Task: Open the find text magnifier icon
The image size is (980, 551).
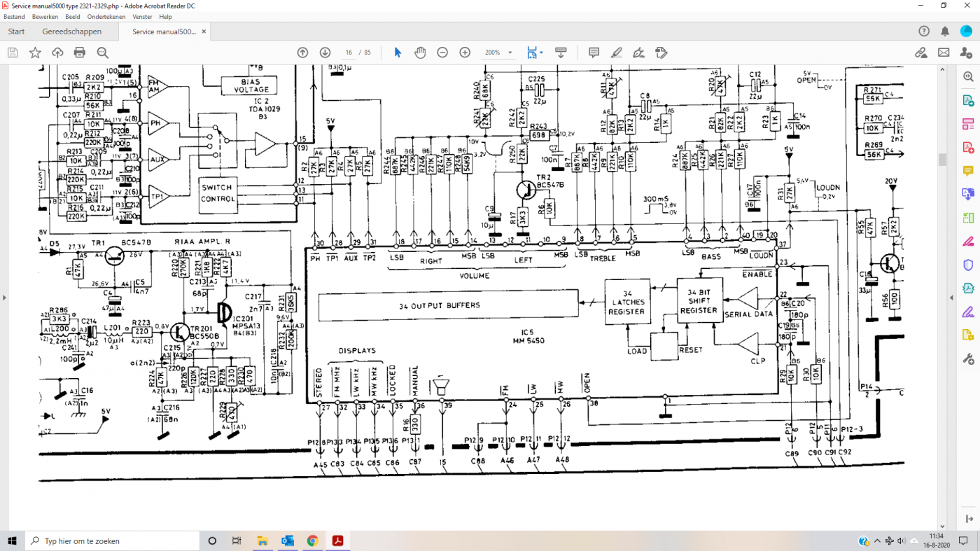Action: 103,53
